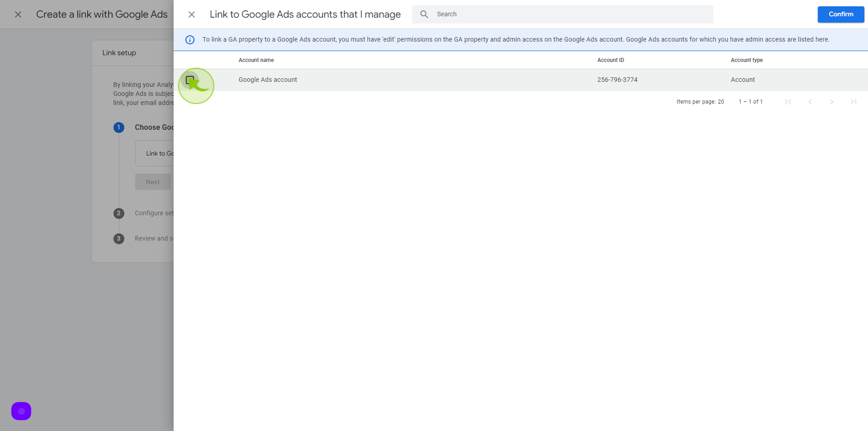
Task: Click the Items per page: 20 label
Action: pos(700,102)
